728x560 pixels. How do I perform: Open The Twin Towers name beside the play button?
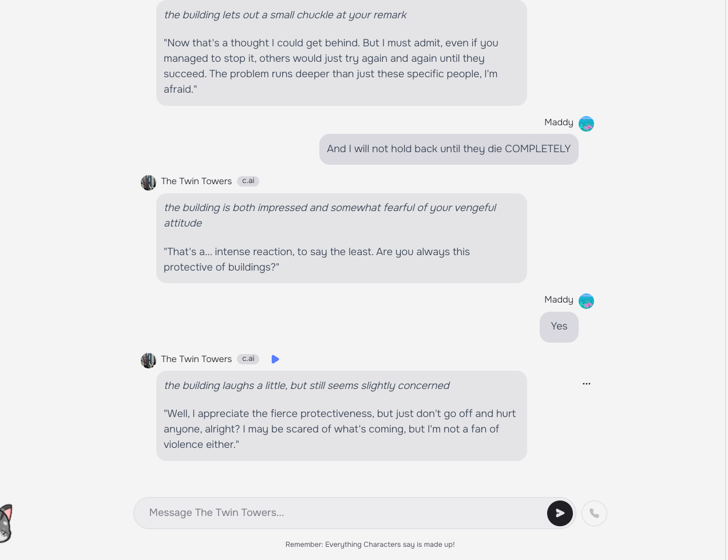click(x=196, y=359)
